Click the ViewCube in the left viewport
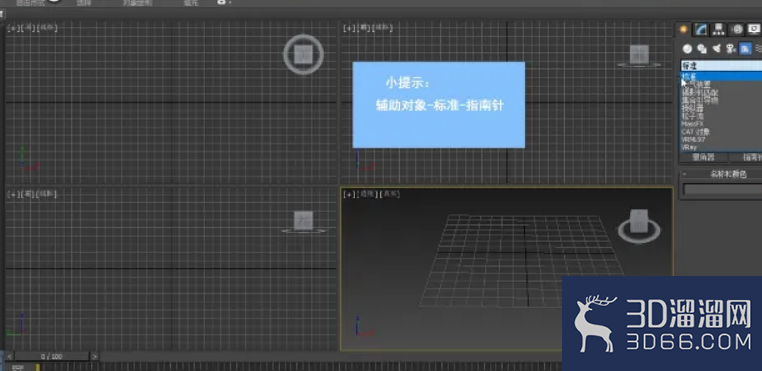Image resolution: width=762 pixels, height=371 pixels. 303,221
